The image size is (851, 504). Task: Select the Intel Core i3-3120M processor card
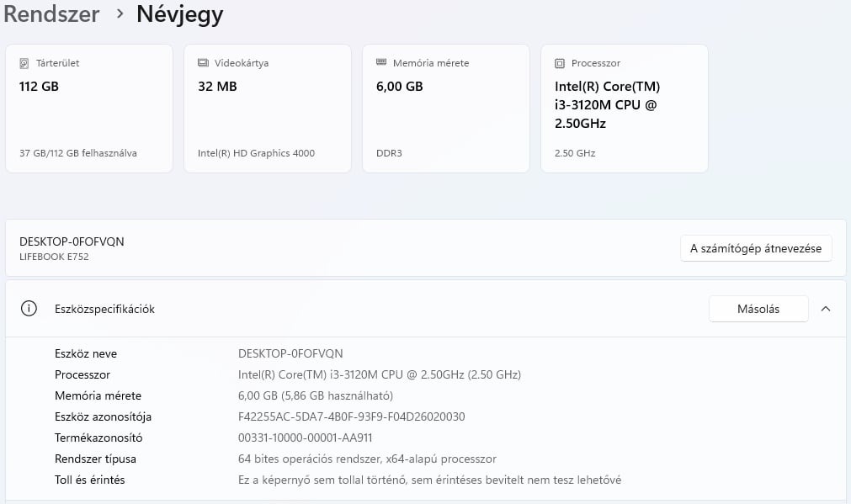point(625,109)
